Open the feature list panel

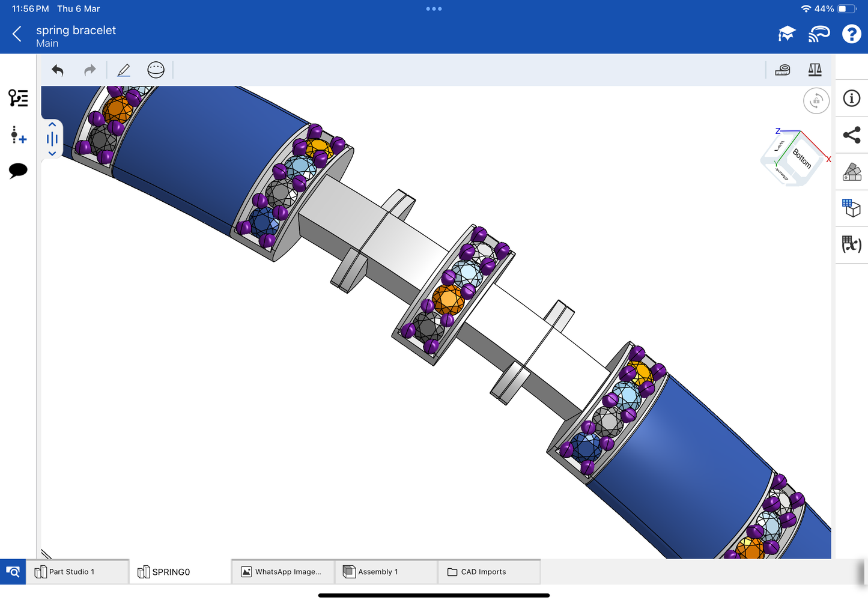[x=18, y=98]
